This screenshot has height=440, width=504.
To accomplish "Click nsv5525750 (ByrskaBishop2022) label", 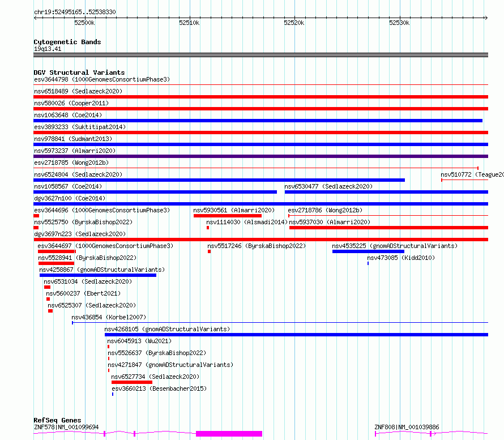I will click(x=83, y=222).
